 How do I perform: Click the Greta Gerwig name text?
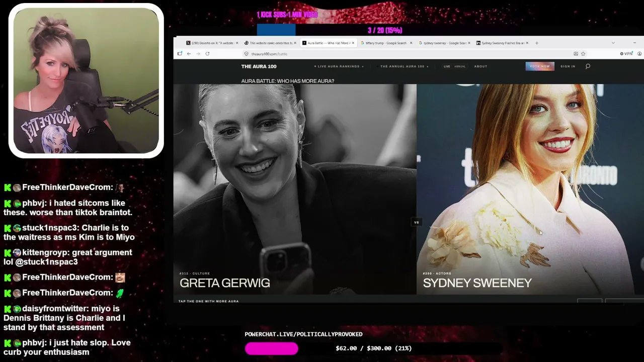pyautogui.click(x=225, y=283)
